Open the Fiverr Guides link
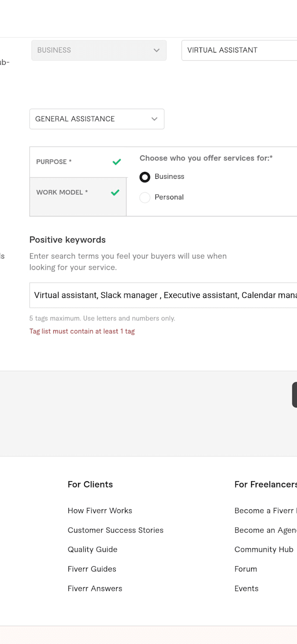Viewport: 297px width, 644px height. point(92,569)
